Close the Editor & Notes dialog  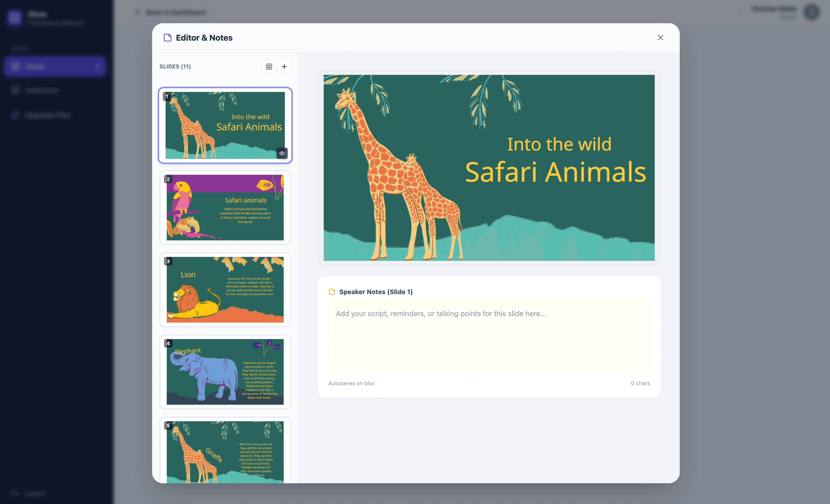point(660,37)
